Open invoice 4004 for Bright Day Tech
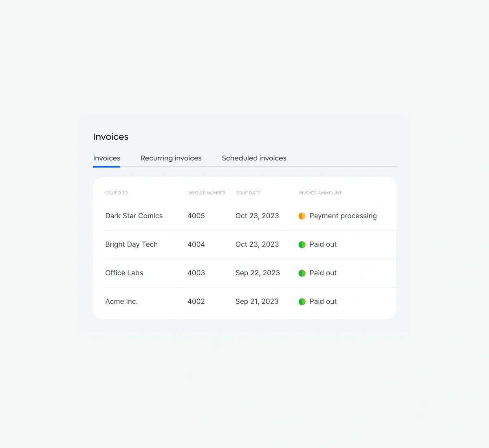 [x=196, y=244]
